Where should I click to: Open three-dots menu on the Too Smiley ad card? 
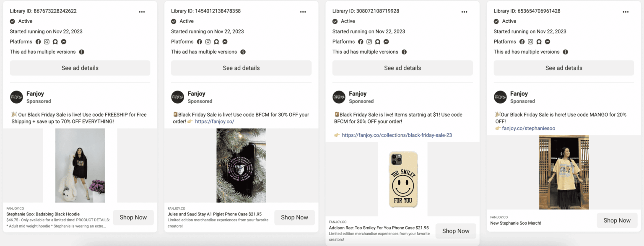[464, 12]
